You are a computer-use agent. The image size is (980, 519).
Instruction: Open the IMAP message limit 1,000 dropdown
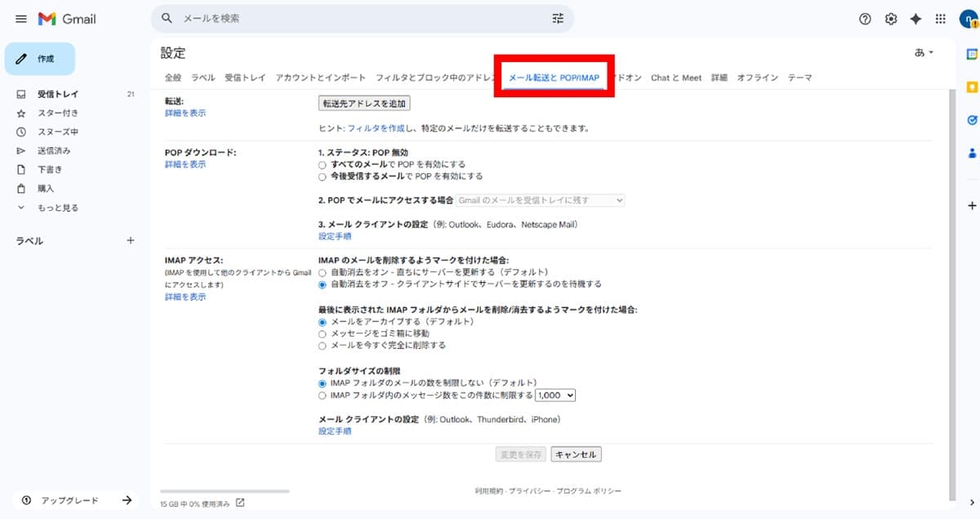pyautogui.click(x=555, y=396)
